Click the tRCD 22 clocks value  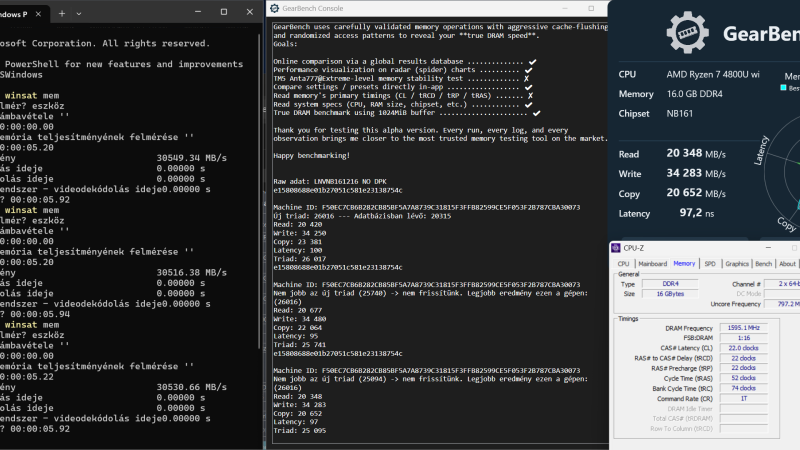coord(743,358)
